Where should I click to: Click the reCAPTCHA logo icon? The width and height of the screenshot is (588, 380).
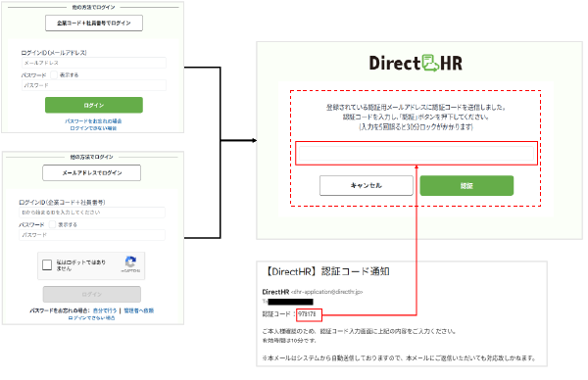coord(130,261)
